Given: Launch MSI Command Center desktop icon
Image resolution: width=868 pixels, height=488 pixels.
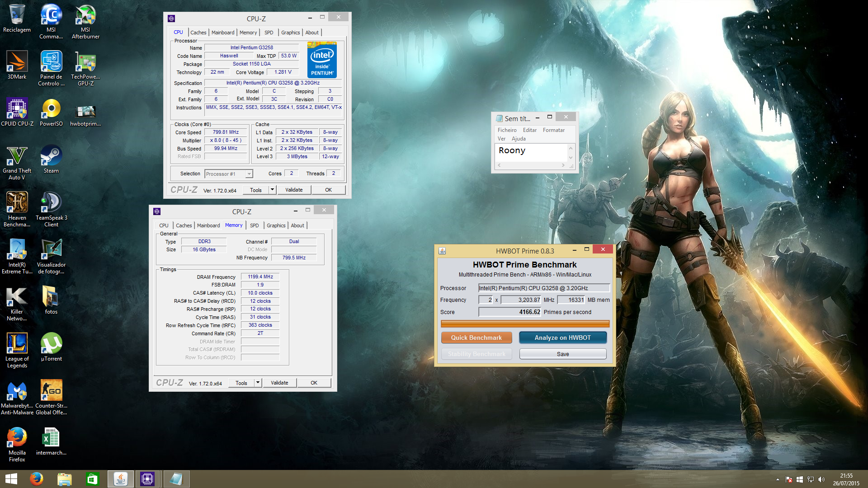Looking at the screenshot, I should [x=51, y=21].
